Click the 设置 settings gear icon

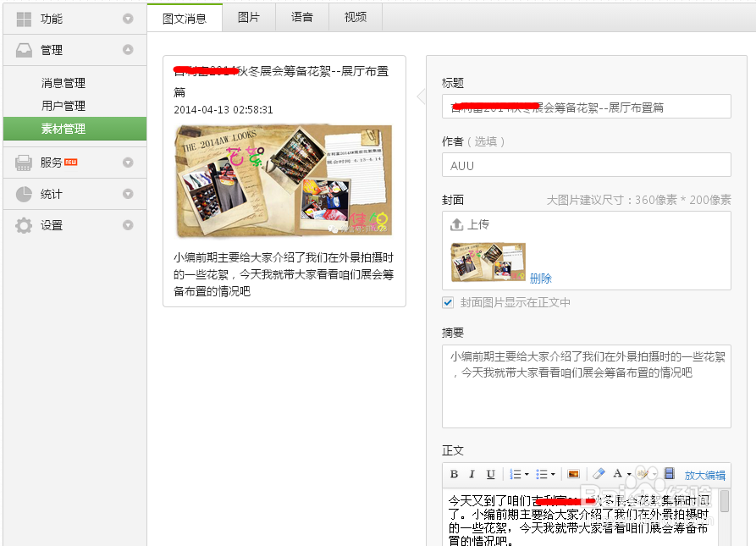click(24, 225)
